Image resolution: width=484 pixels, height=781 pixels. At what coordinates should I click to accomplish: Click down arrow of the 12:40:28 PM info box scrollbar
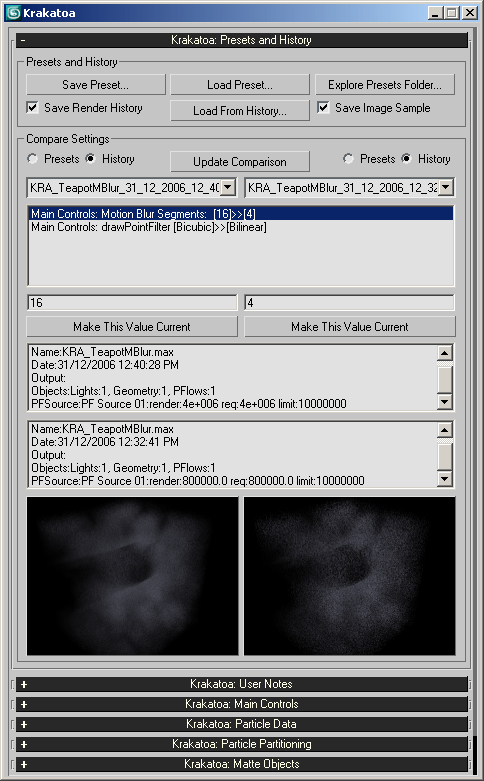tap(445, 401)
